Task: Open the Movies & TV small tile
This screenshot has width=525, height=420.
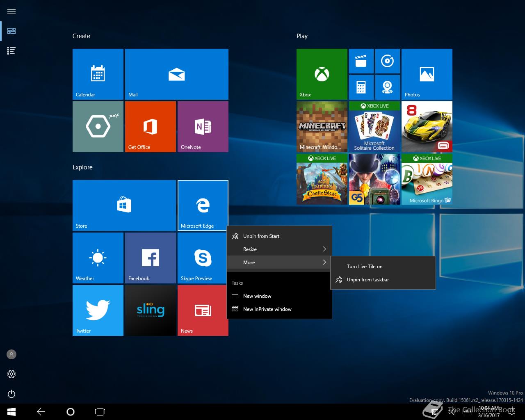Action: (x=361, y=61)
